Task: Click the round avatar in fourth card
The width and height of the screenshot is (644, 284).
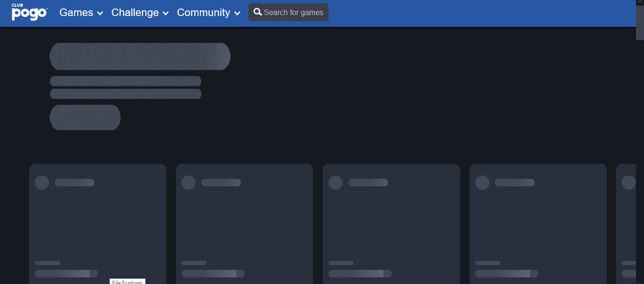Action: pyautogui.click(x=482, y=183)
